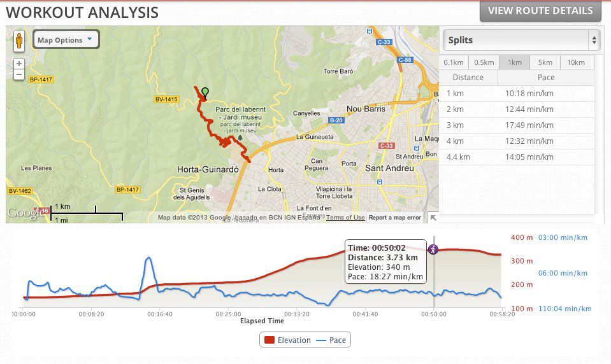
Task: Click the Street View pegman icon
Action: (x=19, y=40)
